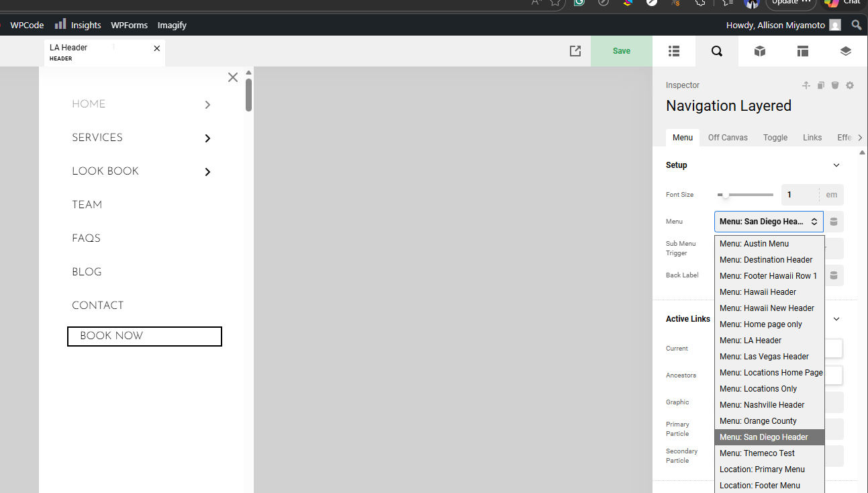868x493 pixels.
Task: Open the stacked layers icon panel
Action: click(x=846, y=51)
